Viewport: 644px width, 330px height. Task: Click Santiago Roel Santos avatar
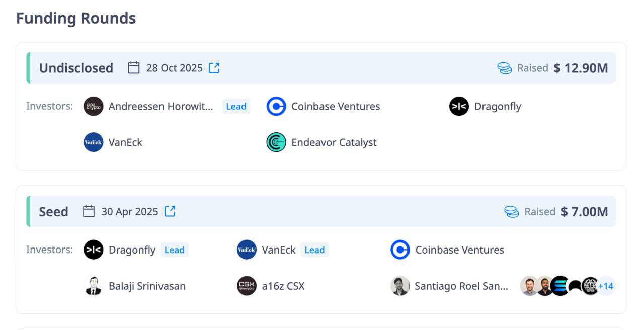(x=400, y=286)
